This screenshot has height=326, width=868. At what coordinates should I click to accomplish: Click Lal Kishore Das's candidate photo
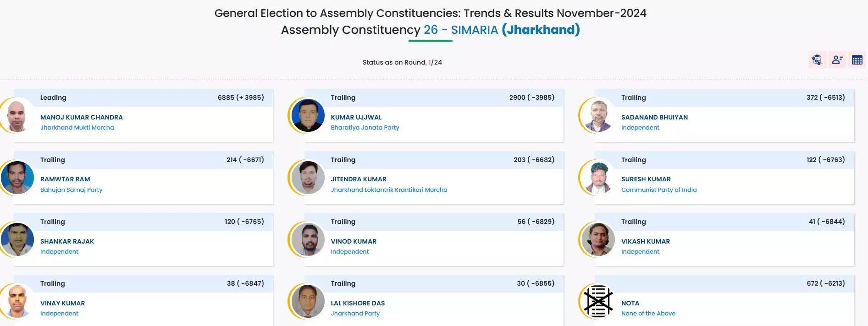(x=308, y=301)
